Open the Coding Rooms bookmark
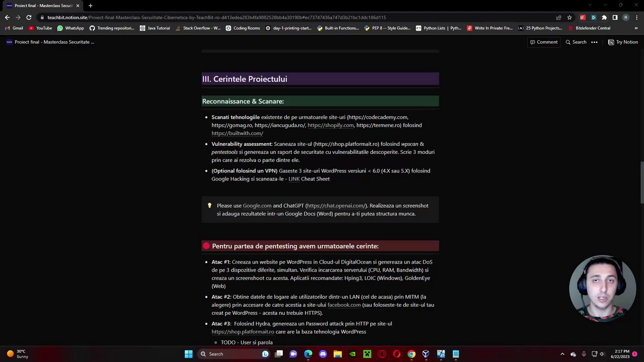Viewport: 644px width, 362px height. click(x=243, y=28)
